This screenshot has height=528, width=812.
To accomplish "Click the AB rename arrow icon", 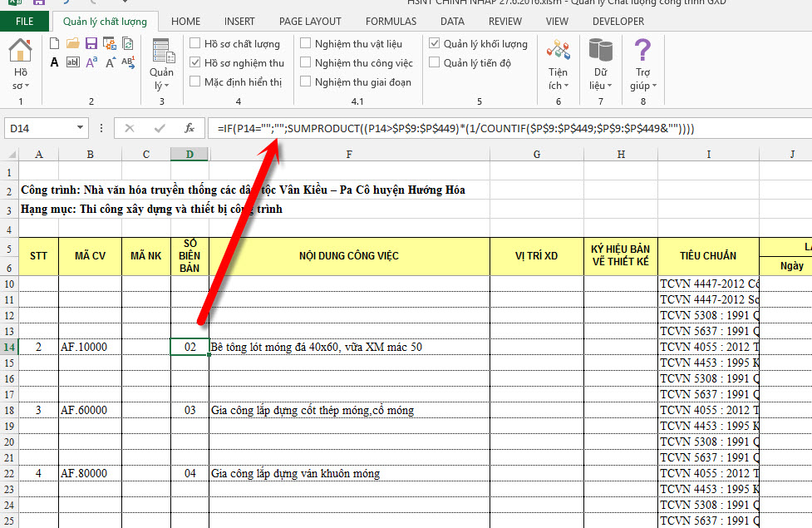I will click(128, 62).
